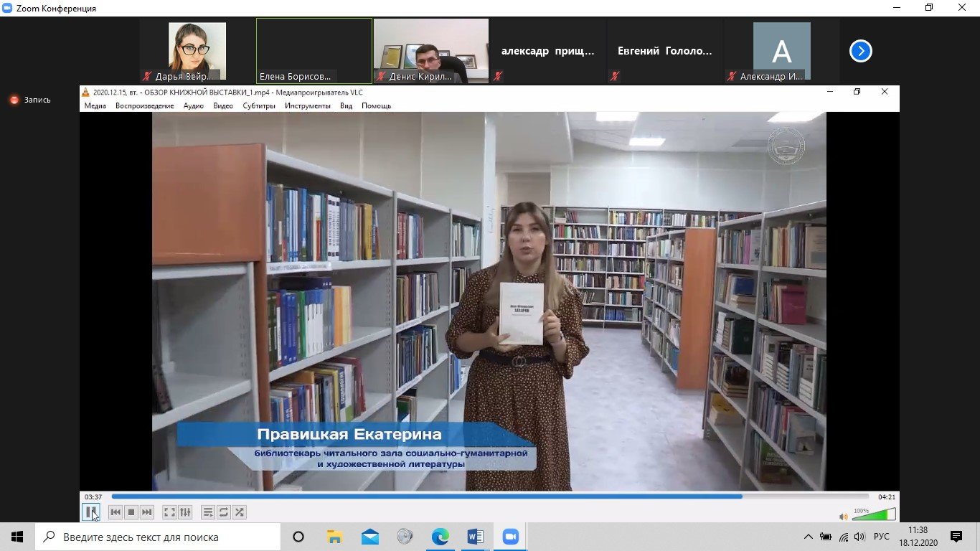Mute audio via the VLC speaker icon
Screen dimensions: 980x551
click(844, 517)
